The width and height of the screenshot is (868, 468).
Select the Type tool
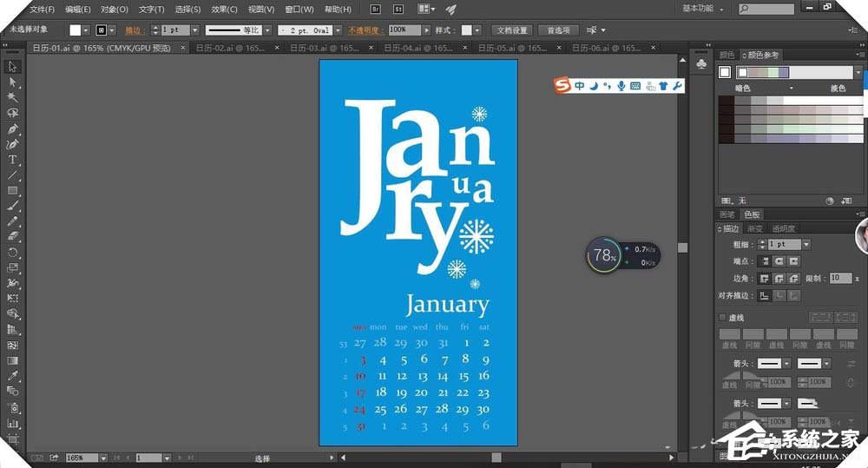click(12, 160)
